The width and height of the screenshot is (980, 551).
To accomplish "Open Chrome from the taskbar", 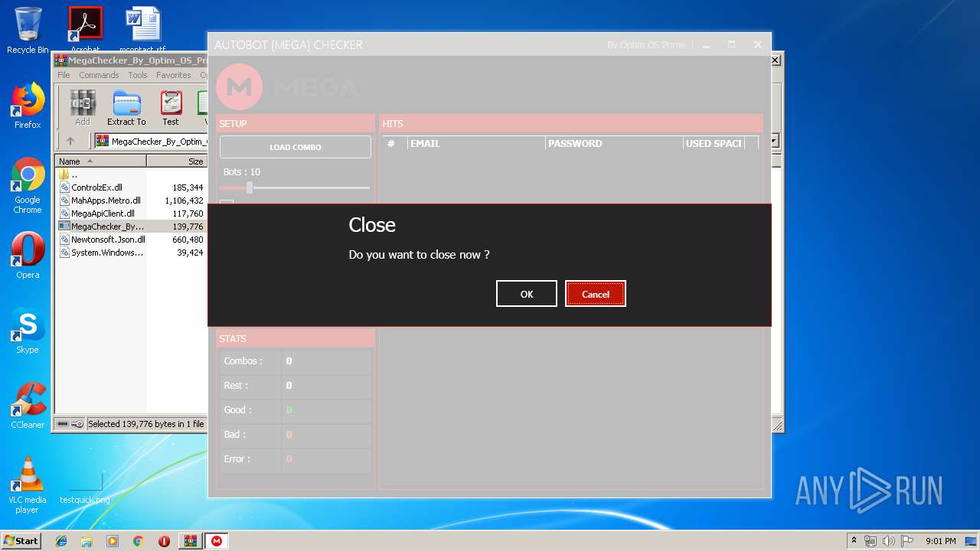I will 138,541.
